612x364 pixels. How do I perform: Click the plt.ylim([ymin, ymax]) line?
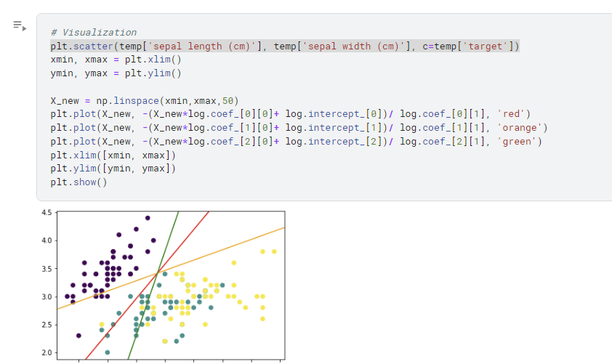[113, 169]
